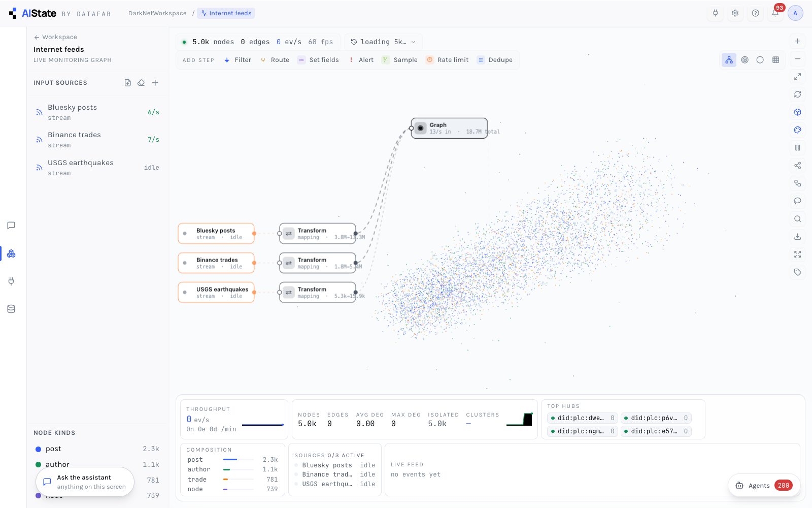Open the settings gear in header

point(735,13)
